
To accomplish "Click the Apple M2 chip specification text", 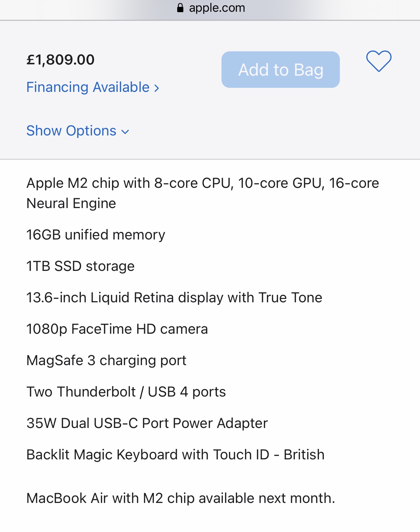I will pyautogui.click(x=203, y=183).
